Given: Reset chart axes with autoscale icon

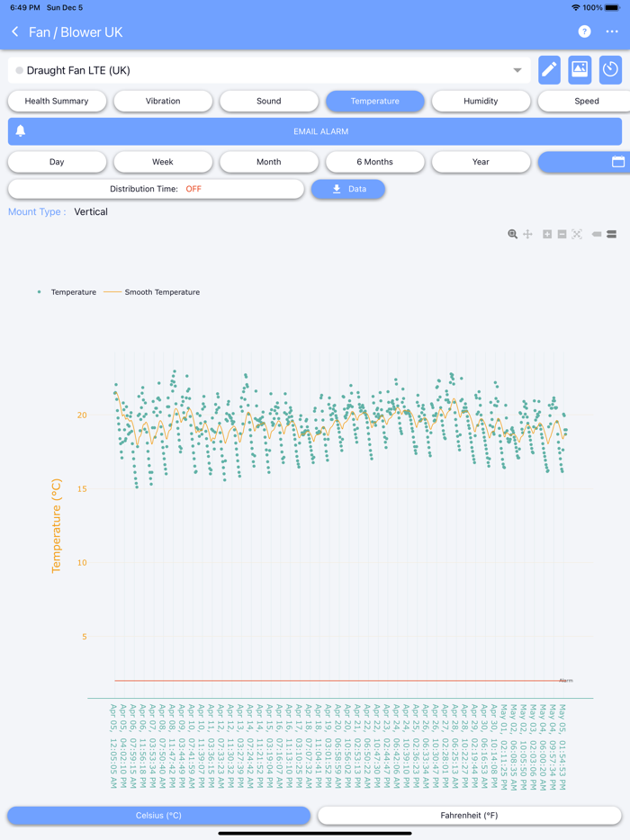Looking at the screenshot, I should click(x=577, y=234).
